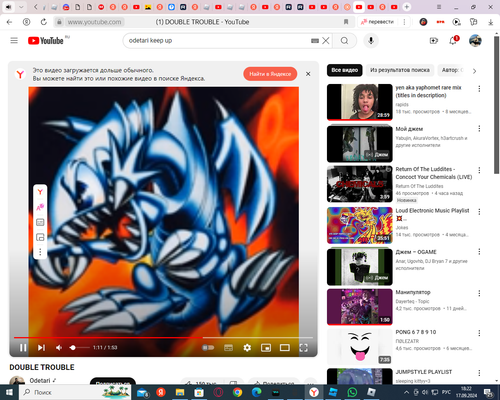Open WhatsApp from the taskbar
The image size is (500, 400).
click(x=352, y=392)
